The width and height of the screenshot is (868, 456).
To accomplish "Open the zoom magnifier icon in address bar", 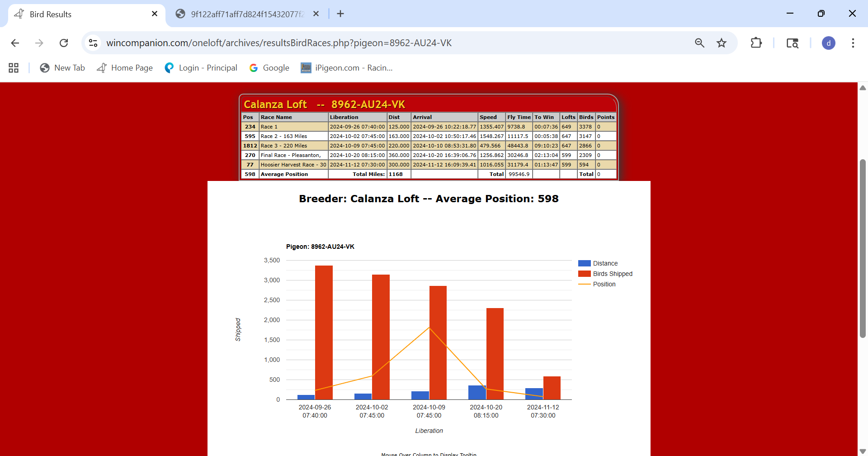I will coord(699,43).
